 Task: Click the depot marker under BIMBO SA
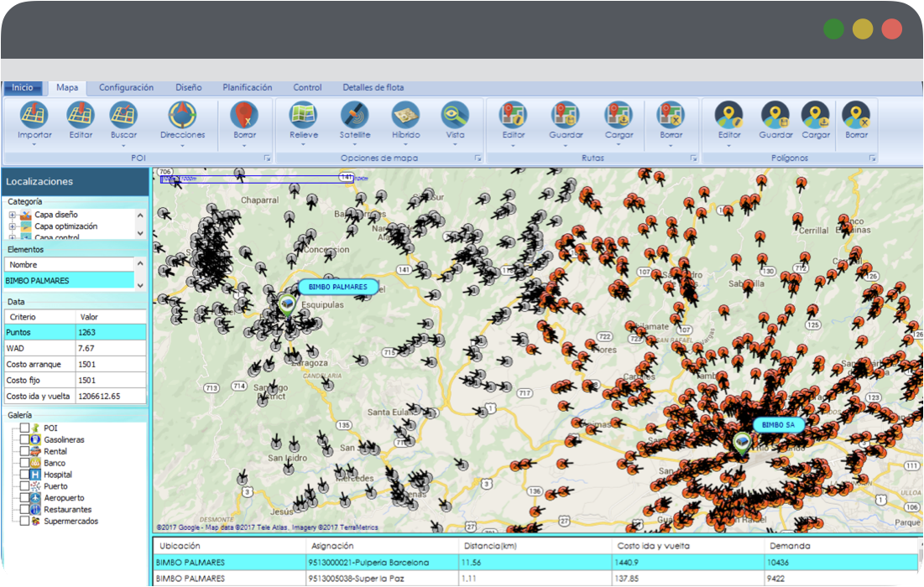pos(742,443)
